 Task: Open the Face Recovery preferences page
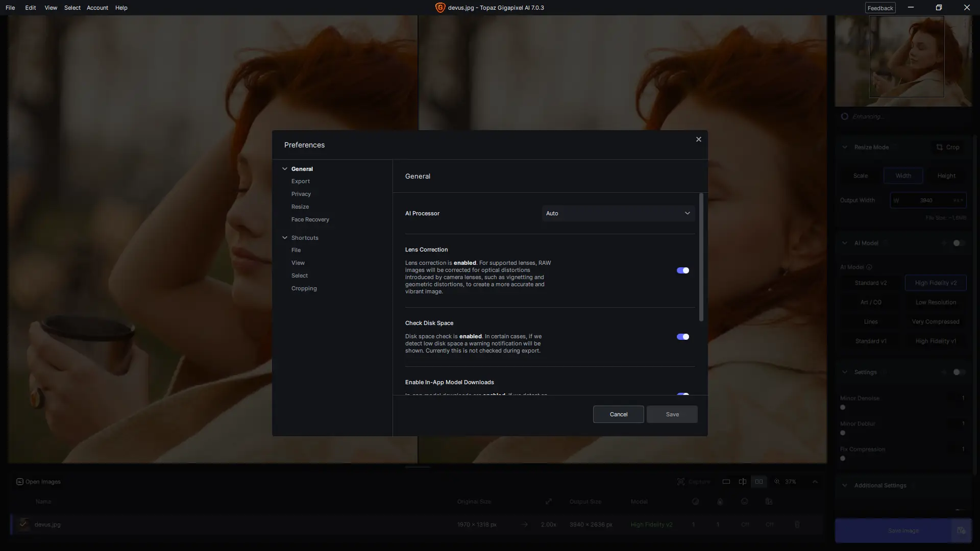(x=310, y=219)
